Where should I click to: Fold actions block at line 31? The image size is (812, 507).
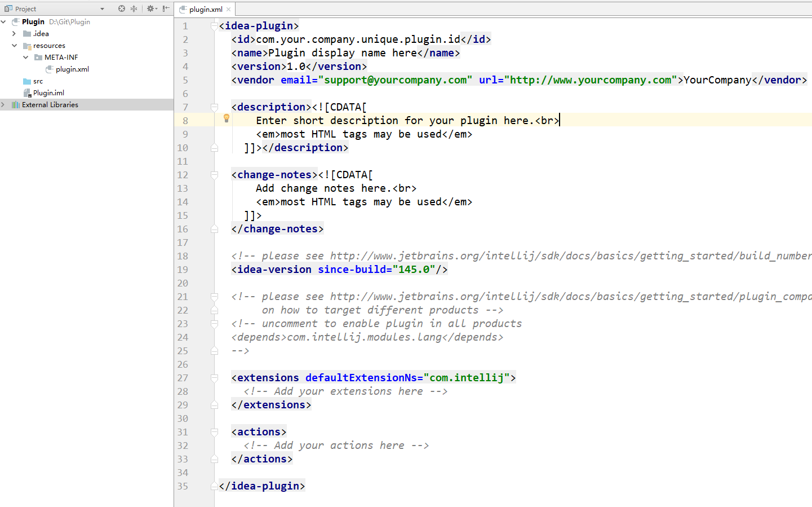pyautogui.click(x=214, y=432)
